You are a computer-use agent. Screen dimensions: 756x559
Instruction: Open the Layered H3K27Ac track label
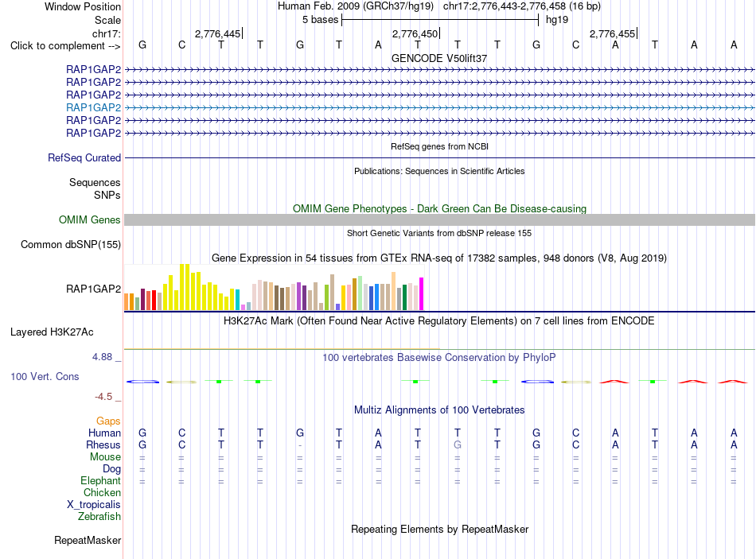coord(52,332)
